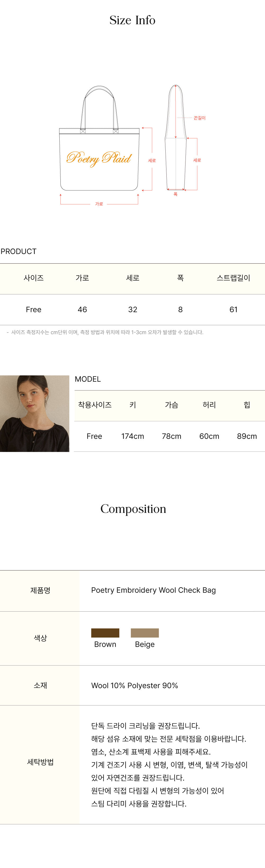Click the model height value 174cm
Screen dimensions: 265x868
pos(132,436)
